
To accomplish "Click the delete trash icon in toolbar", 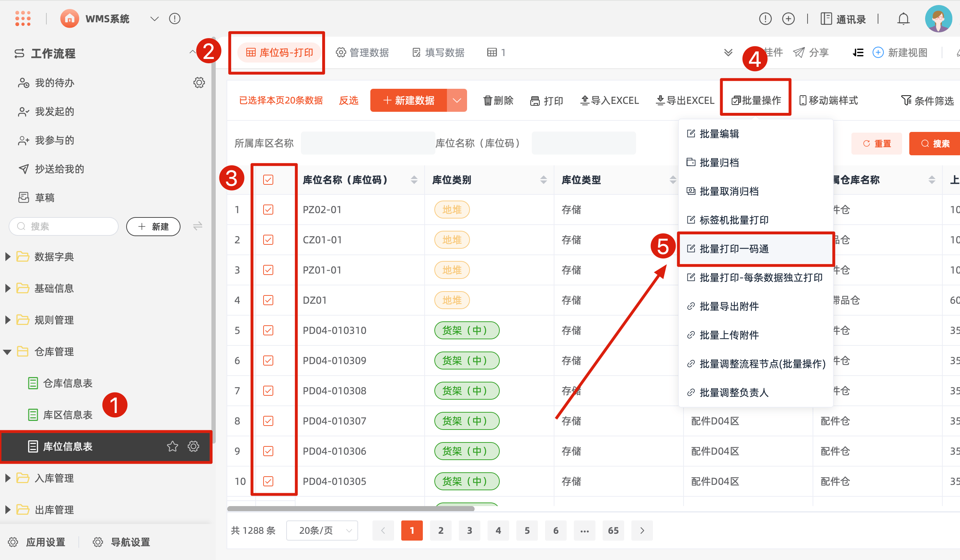I will (x=487, y=101).
